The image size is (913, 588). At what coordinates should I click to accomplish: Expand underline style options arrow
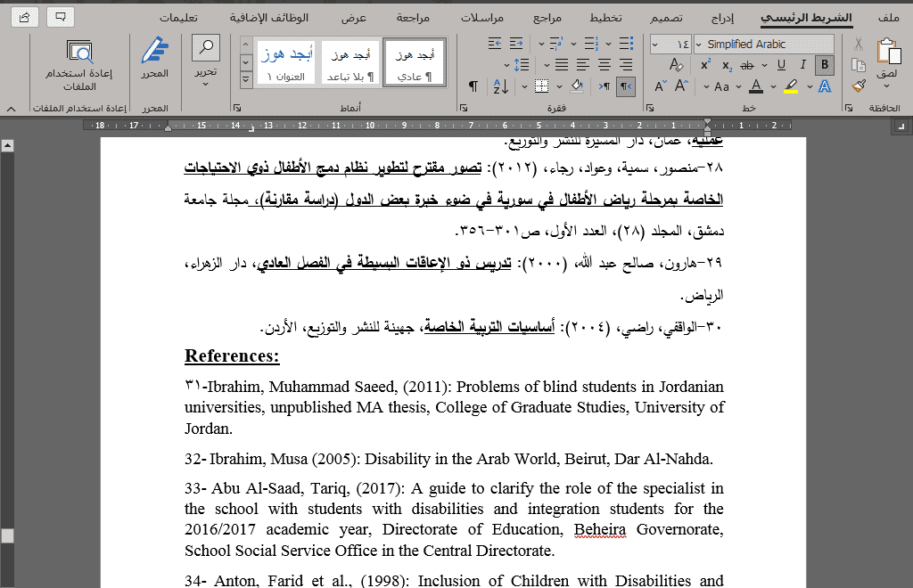click(x=764, y=65)
